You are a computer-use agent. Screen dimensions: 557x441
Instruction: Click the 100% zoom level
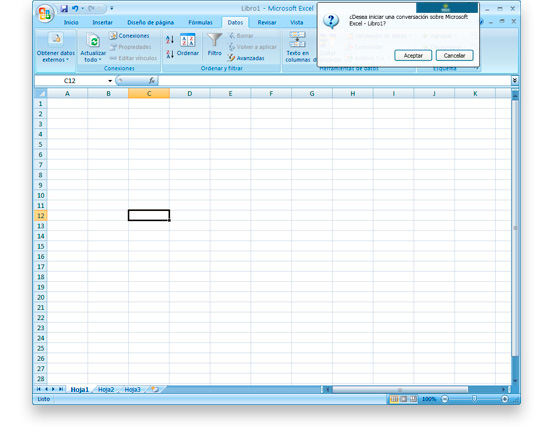429,399
